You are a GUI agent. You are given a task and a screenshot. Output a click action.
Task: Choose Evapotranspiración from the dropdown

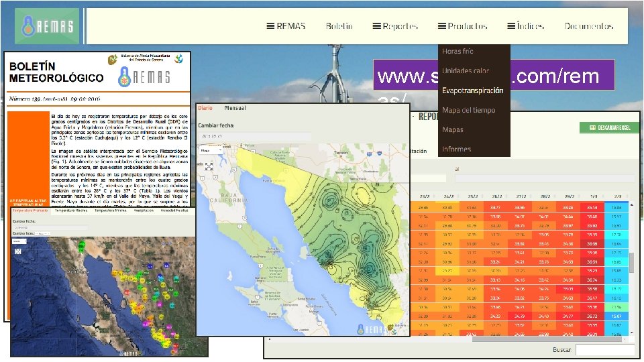coord(473,90)
